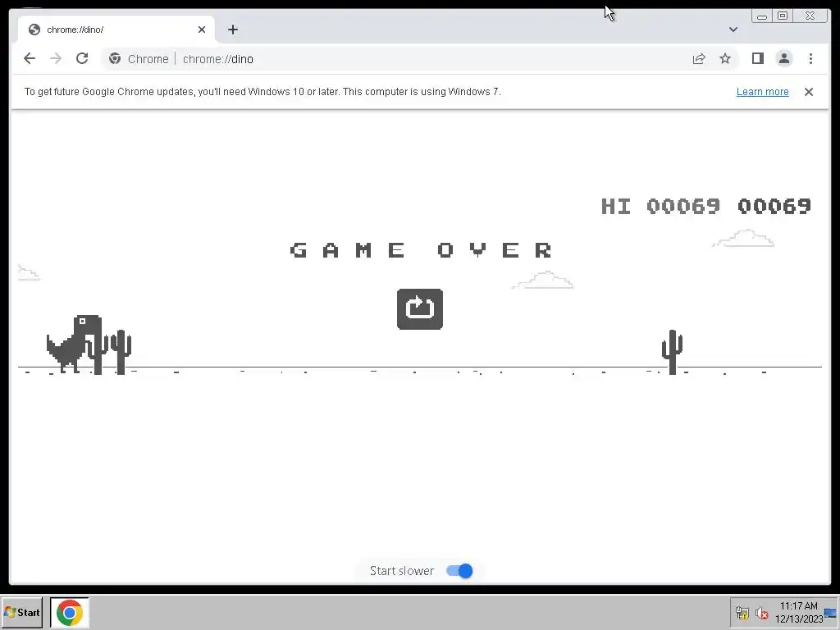Bookmark this tab with star
The height and width of the screenshot is (630, 840).
pyautogui.click(x=725, y=59)
